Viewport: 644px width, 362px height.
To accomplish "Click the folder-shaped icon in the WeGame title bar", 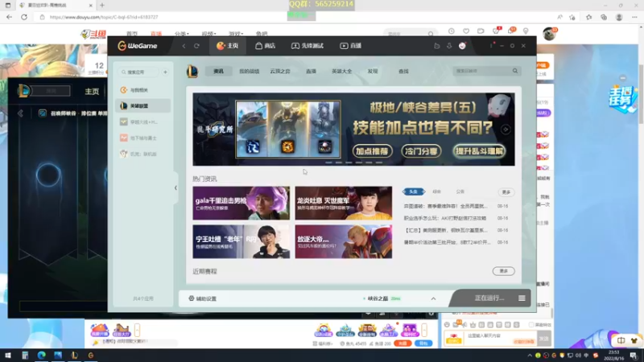I will 437,46.
